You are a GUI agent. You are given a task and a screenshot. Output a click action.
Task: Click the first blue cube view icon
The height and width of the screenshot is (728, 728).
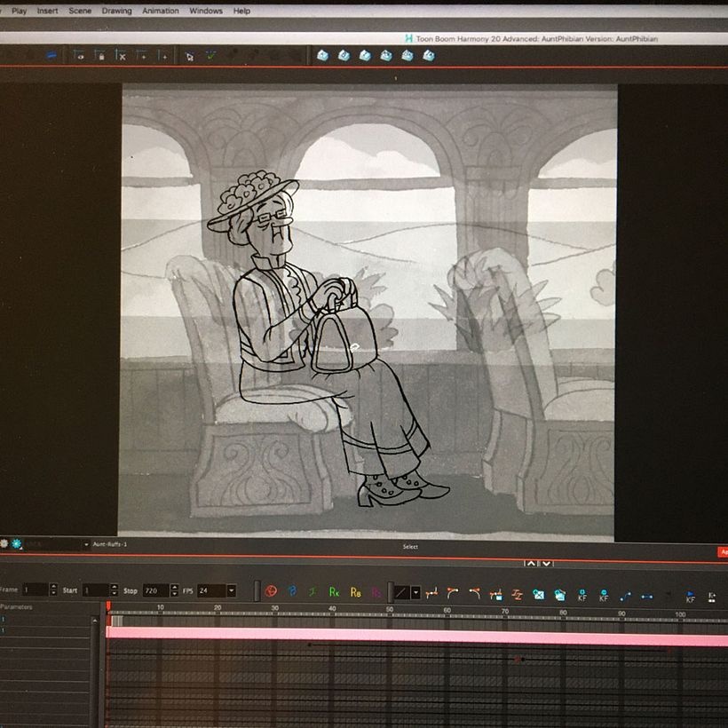pos(322,56)
